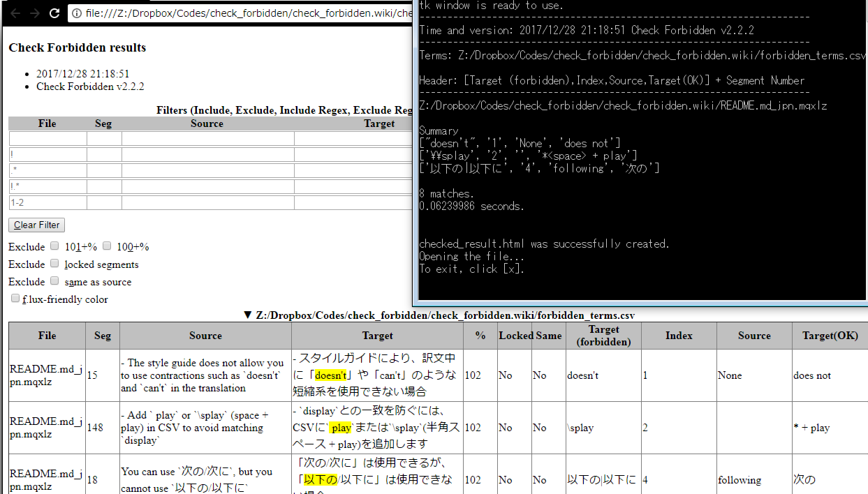Click the README.md_jpn.mqxlz cell in segment 148 row
Image resolution: width=868 pixels, height=494 pixels.
tap(47, 428)
